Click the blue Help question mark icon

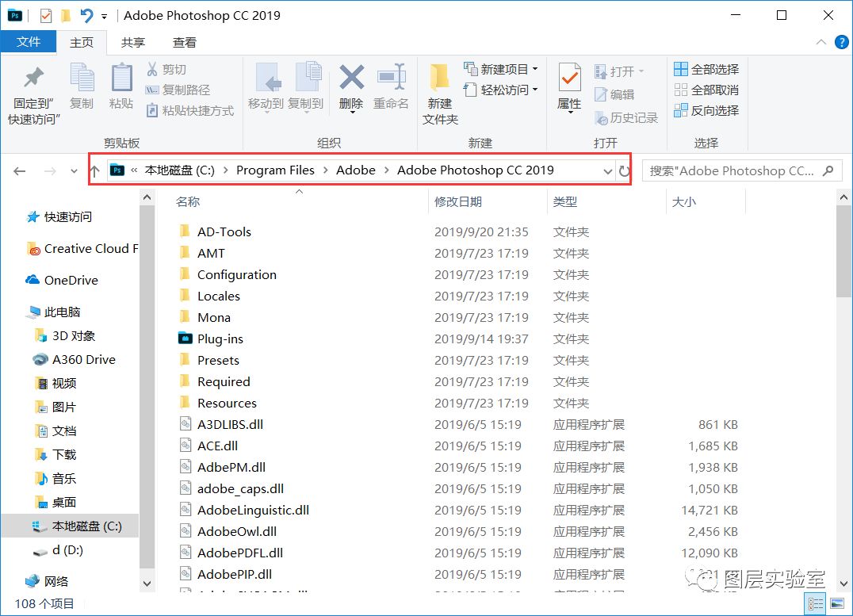click(841, 42)
